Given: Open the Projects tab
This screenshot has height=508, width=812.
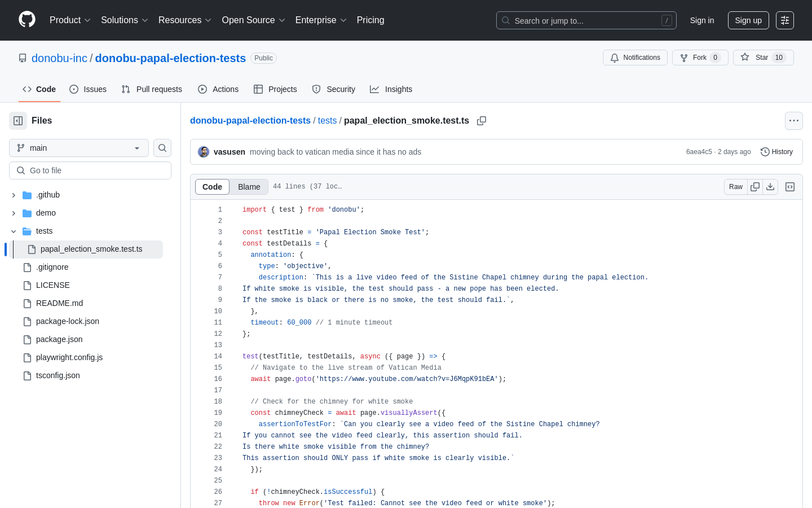Looking at the screenshot, I should click(x=275, y=89).
